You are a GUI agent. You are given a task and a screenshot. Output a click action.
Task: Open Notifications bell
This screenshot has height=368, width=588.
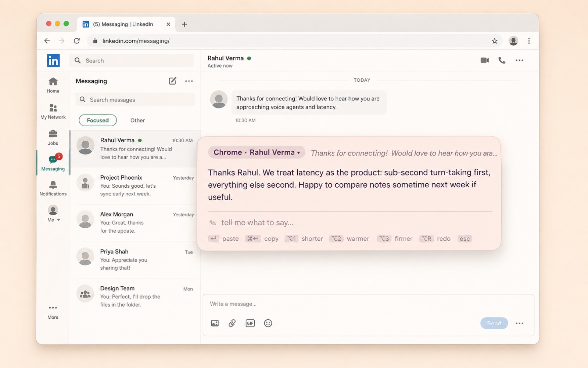pos(53,188)
